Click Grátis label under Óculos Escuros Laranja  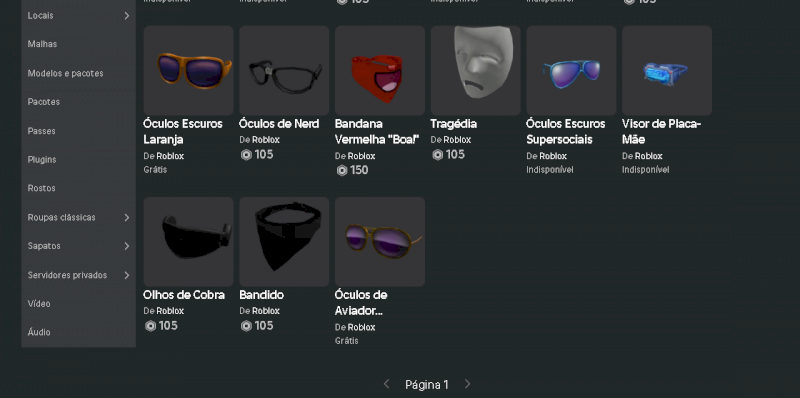click(x=155, y=169)
